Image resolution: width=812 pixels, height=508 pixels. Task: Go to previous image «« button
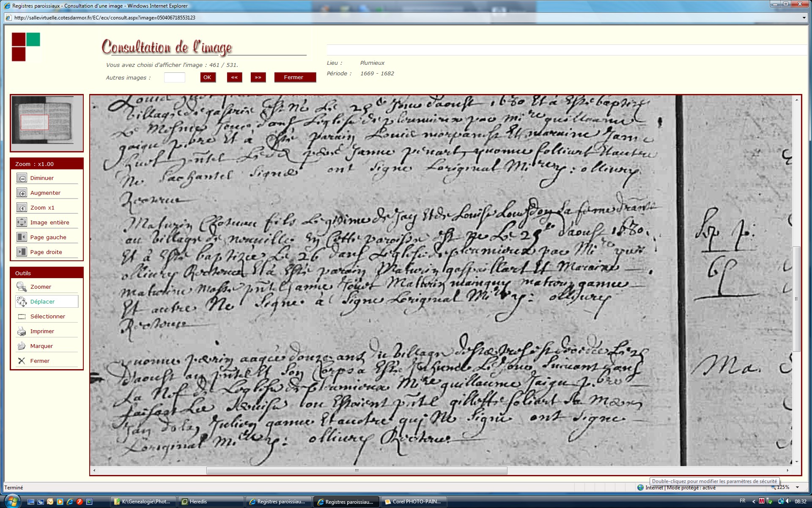point(234,77)
